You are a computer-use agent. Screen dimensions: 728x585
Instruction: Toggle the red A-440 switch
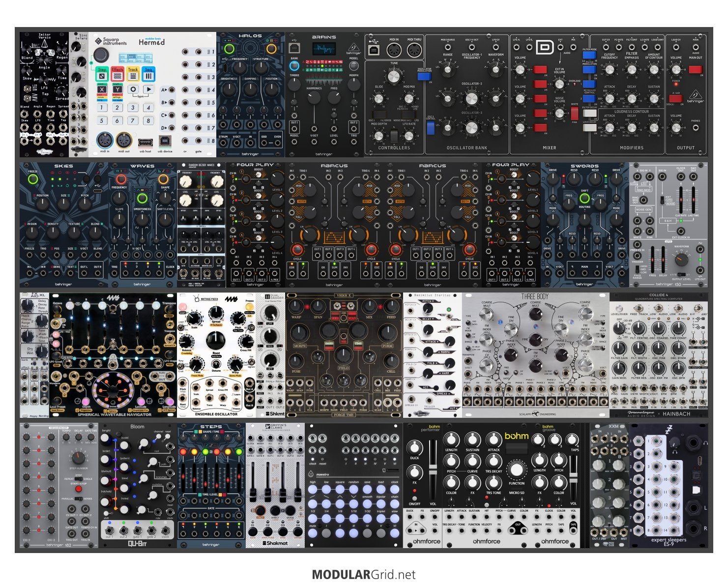coord(675,98)
